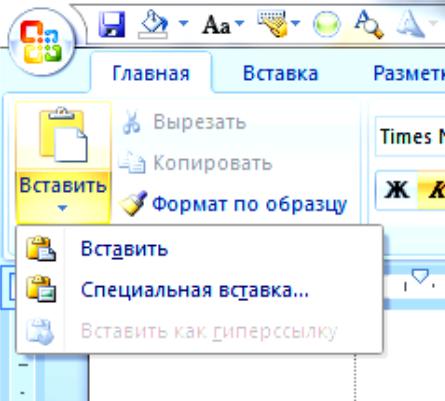
Task: Click the Aa change case icon
Action: (x=216, y=25)
